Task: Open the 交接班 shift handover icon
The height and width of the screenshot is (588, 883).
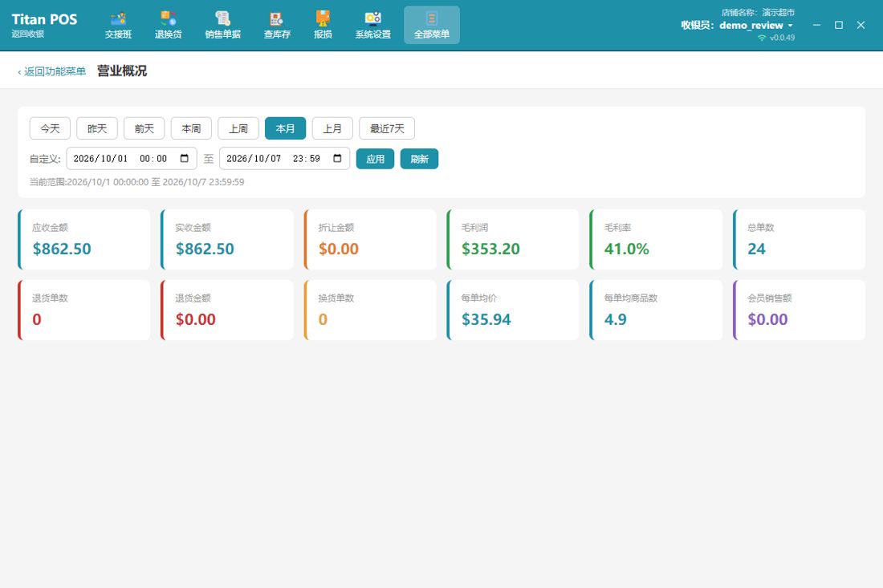Action: (118, 26)
